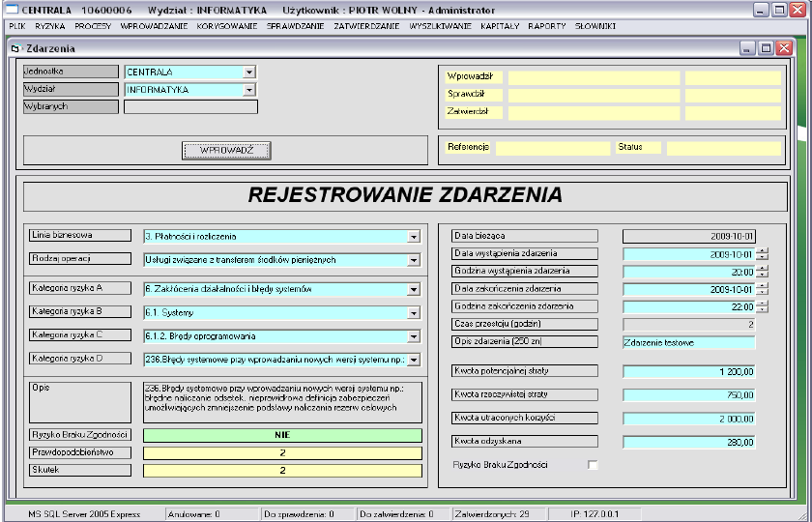Viewport: 812px width, 522px height.
Task: Open the PROCESY menu
Action: [x=93, y=26]
